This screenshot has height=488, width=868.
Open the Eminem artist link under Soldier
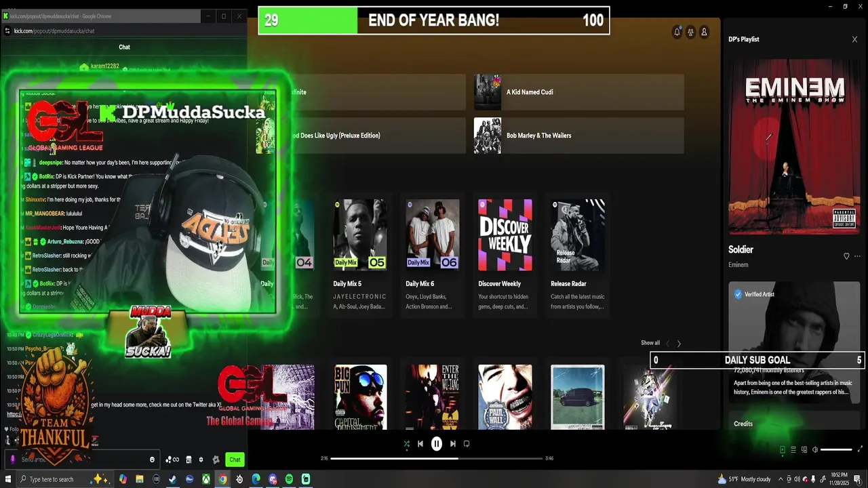[738, 265]
